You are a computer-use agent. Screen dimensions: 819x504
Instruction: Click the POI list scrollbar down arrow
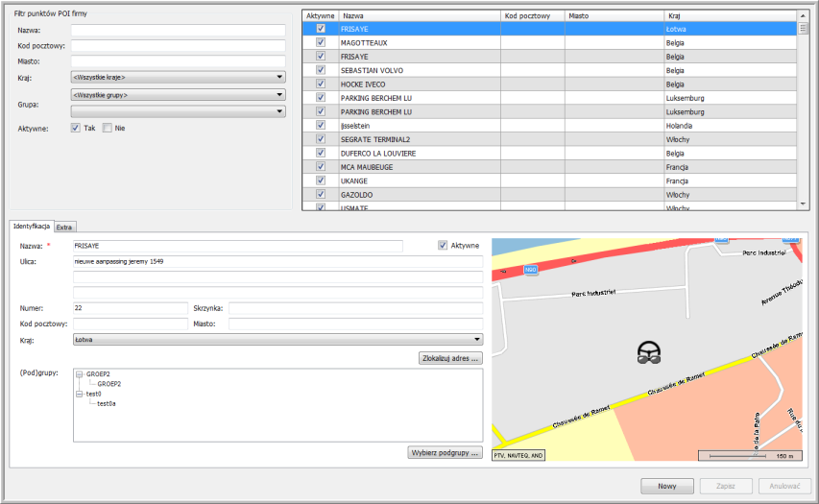803,204
